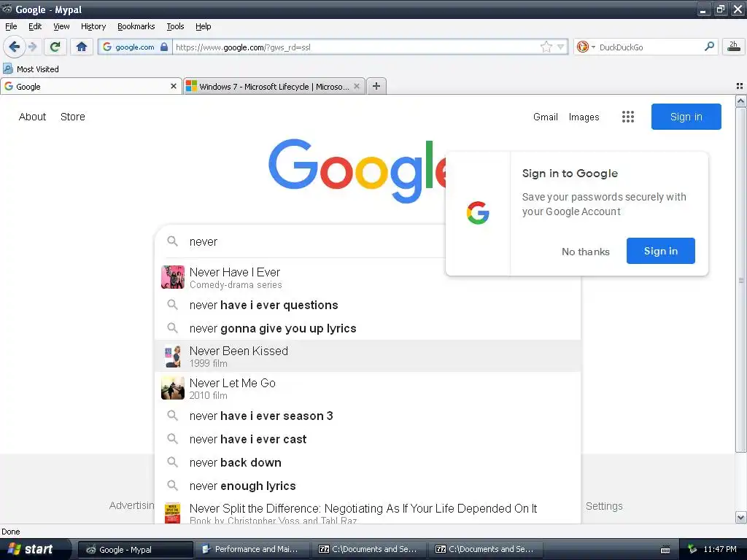The width and height of the screenshot is (747, 560).
Task: Select 'Never Have I Ever' series suggestion
Action: [x=368, y=277]
